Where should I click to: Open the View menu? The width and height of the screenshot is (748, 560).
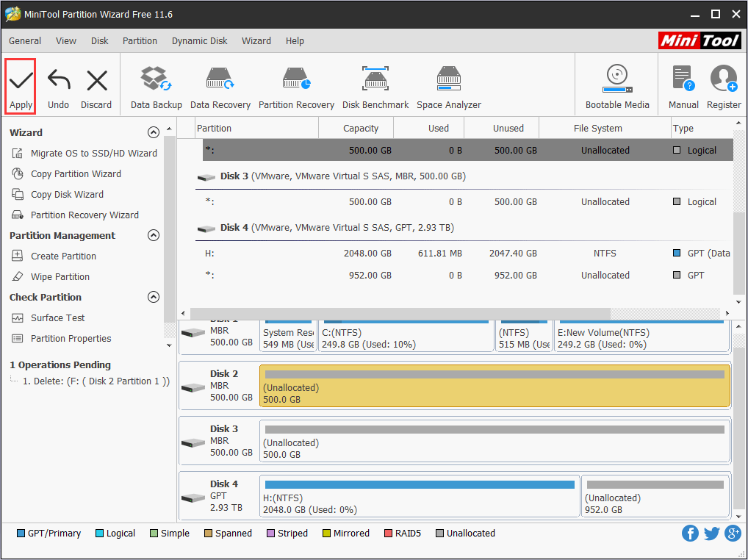(x=66, y=41)
